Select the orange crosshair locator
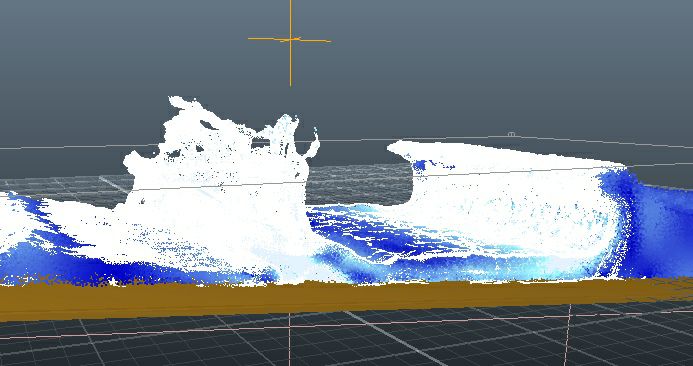The height and width of the screenshot is (366, 693). click(290, 41)
